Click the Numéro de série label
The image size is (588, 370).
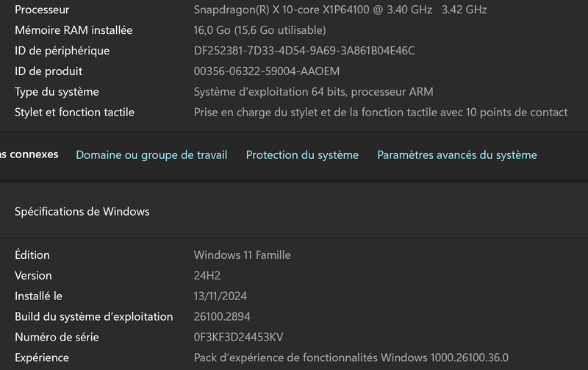click(57, 337)
